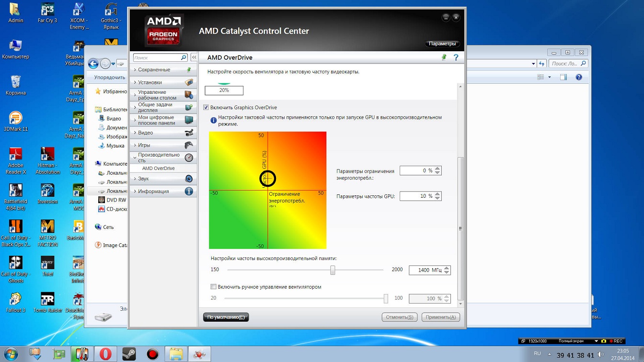Select the Hitman Absolution desktop icon
644x362 pixels.
tap(47, 161)
